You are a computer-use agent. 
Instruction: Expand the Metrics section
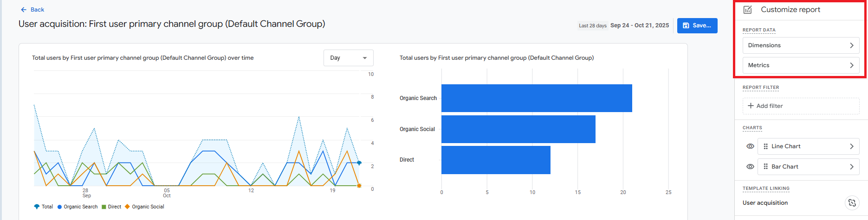pos(801,65)
